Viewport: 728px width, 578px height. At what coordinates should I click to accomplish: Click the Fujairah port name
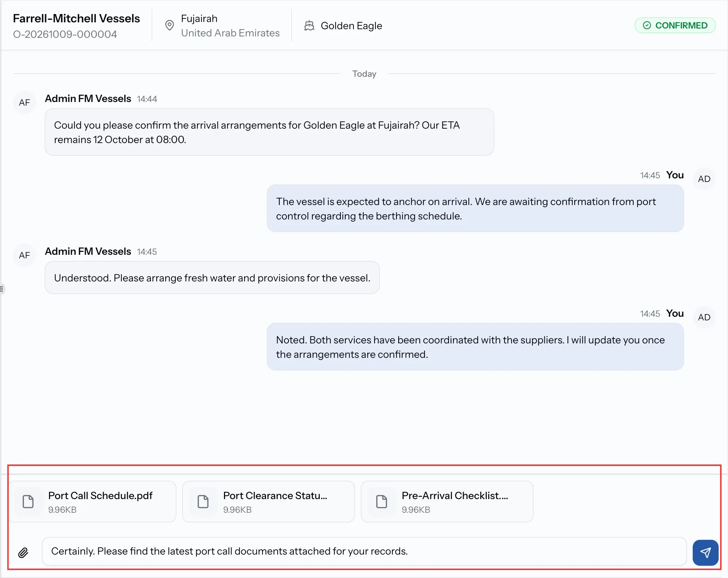199,18
